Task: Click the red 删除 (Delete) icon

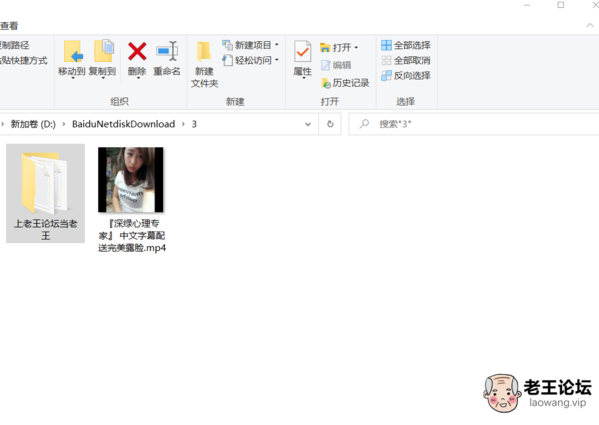Action: tap(137, 51)
